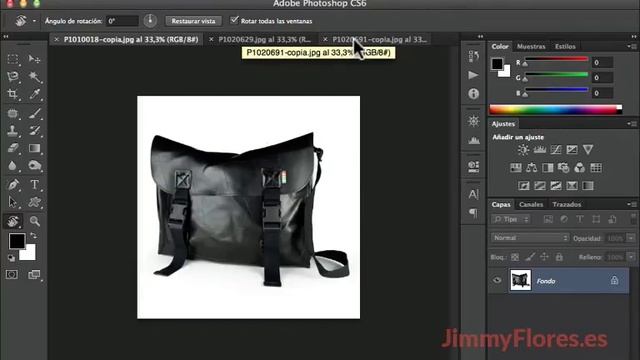Switch to P1020629.jpg document tab
The width and height of the screenshot is (640, 360).
[264, 40]
